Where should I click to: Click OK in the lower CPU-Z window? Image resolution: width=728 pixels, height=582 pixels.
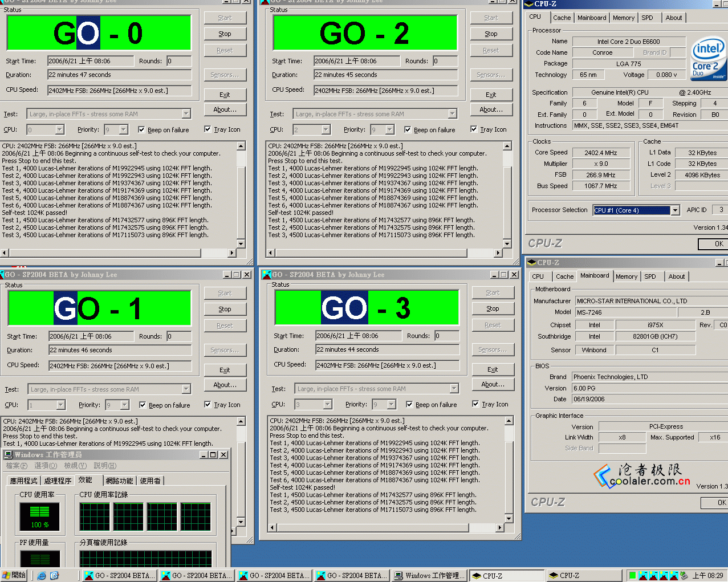[x=715, y=503]
